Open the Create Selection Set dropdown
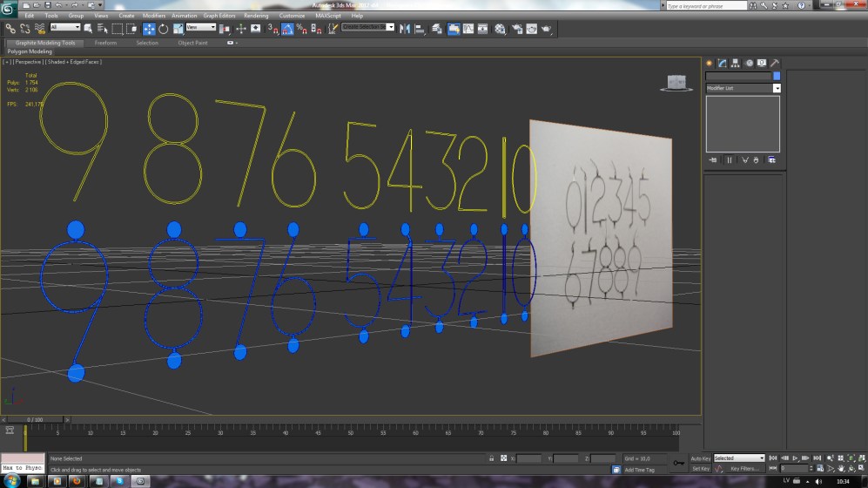The image size is (868, 488). tap(367, 27)
